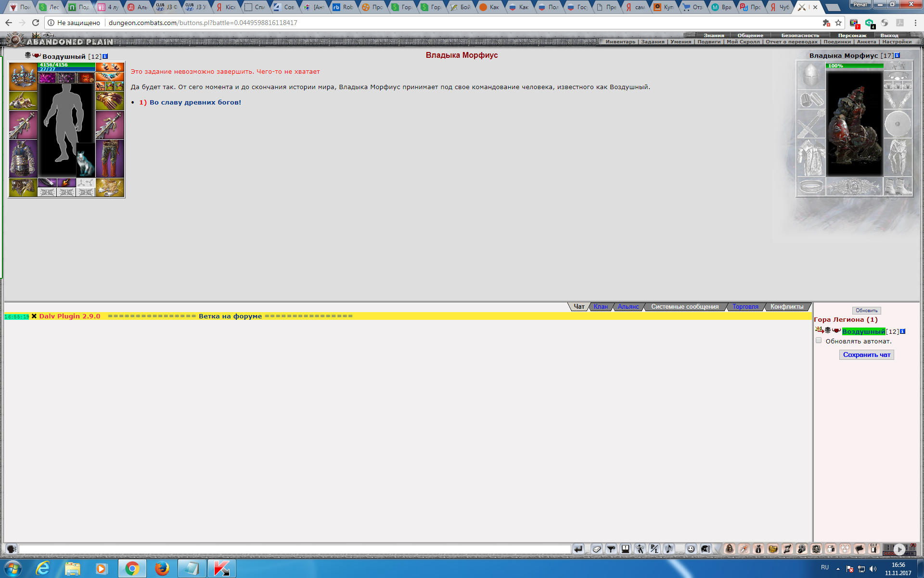Open the clawed gloves equipment slot
Screen dimensions: 924x578
110,101
